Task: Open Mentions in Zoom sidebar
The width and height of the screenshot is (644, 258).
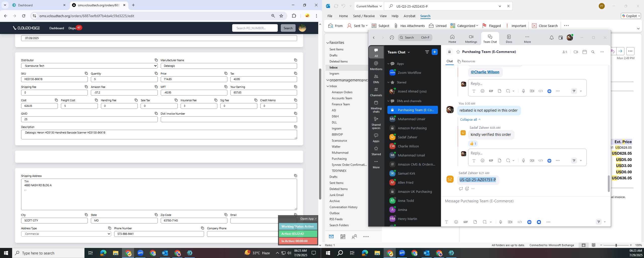Action: [376, 66]
